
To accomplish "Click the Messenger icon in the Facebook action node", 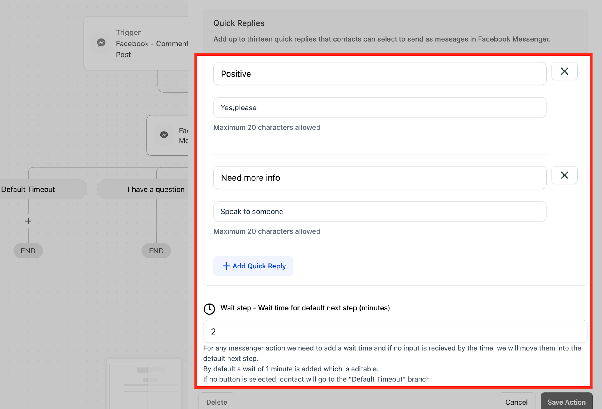I will pyautogui.click(x=164, y=134).
